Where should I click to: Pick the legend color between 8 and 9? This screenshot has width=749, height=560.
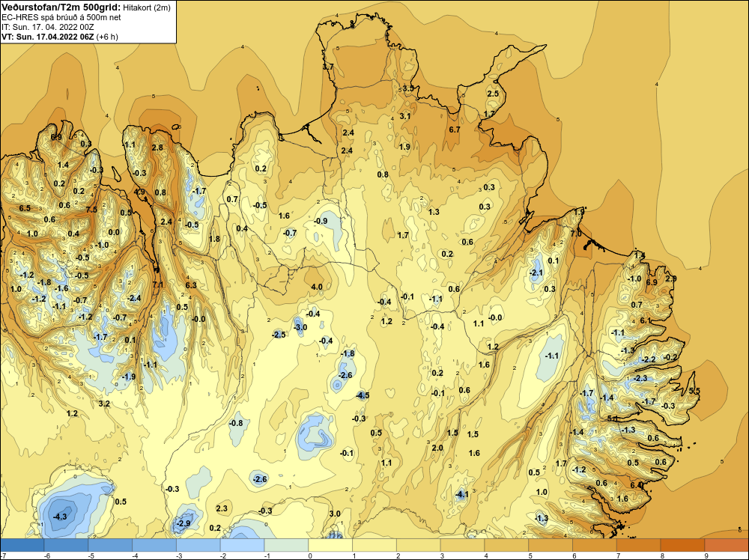(682, 545)
